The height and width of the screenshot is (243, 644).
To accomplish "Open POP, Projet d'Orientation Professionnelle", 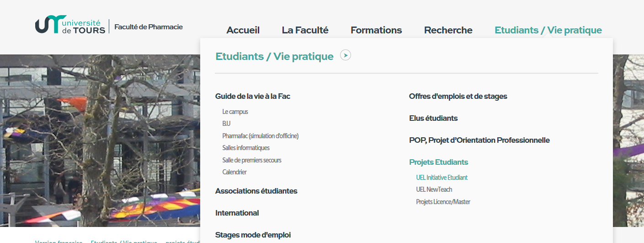I will tap(479, 140).
